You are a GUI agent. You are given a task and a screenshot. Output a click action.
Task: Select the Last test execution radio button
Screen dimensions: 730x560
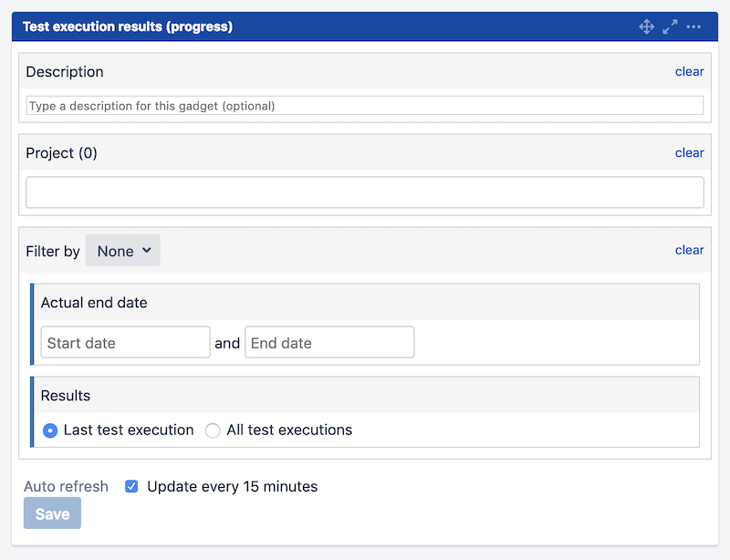point(51,430)
